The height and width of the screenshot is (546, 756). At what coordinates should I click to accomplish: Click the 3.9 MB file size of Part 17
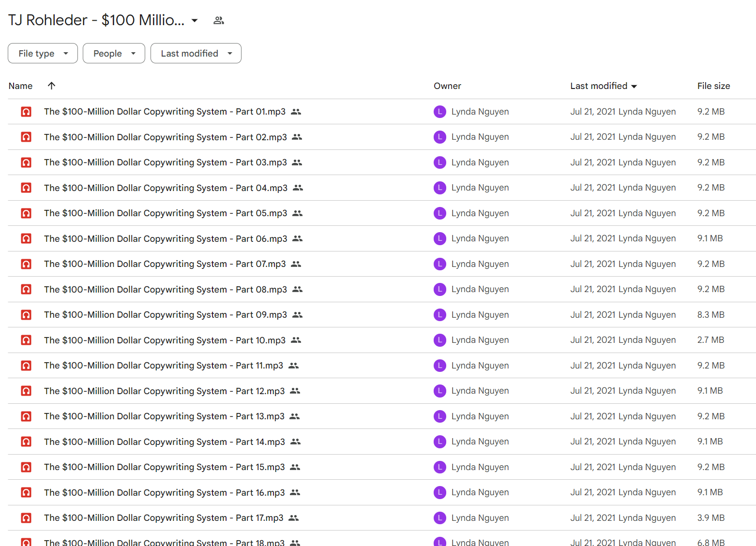click(711, 518)
